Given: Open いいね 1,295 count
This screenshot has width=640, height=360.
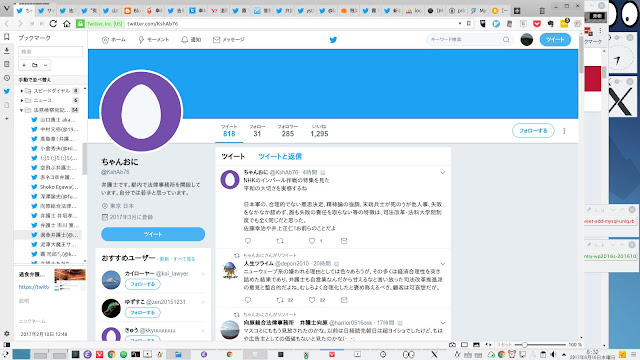Looking at the screenshot, I should 319,131.
